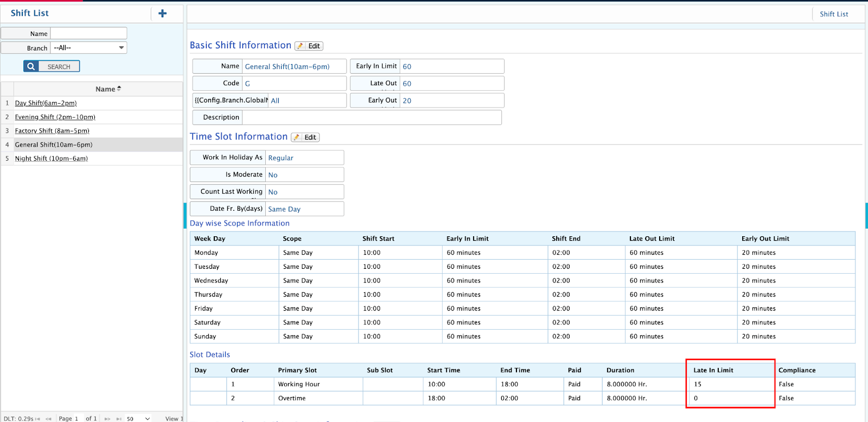Open the Branch dropdown filter
Screen dimensions: 868x422
tap(89, 48)
